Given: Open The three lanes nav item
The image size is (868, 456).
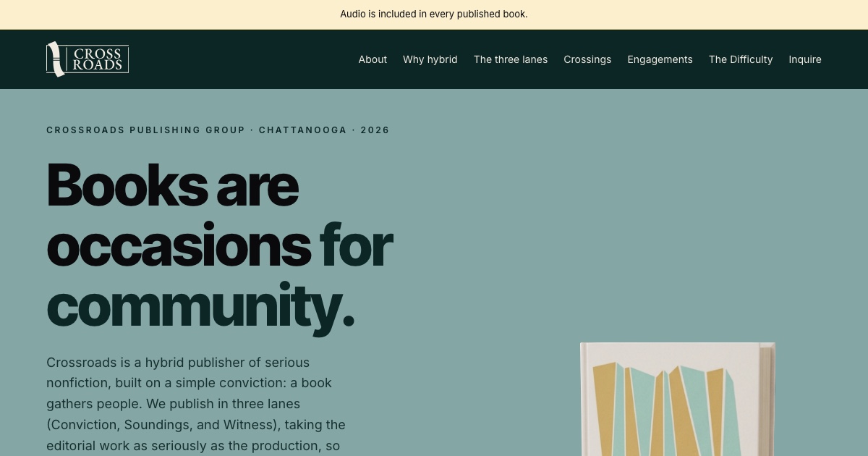Looking at the screenshot, I should tap(511, 59).
